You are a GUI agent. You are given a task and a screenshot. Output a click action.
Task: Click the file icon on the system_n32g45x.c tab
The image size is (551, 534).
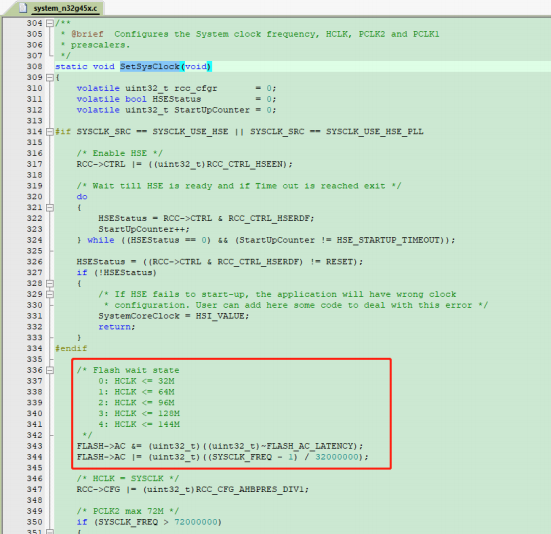[x=22, y=7]
